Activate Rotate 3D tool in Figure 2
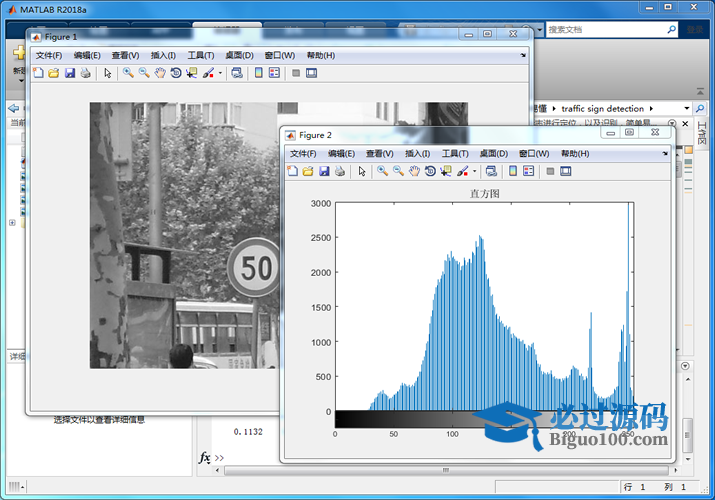Viewport: 715px width, 500px height. click(x=430, y=171)
